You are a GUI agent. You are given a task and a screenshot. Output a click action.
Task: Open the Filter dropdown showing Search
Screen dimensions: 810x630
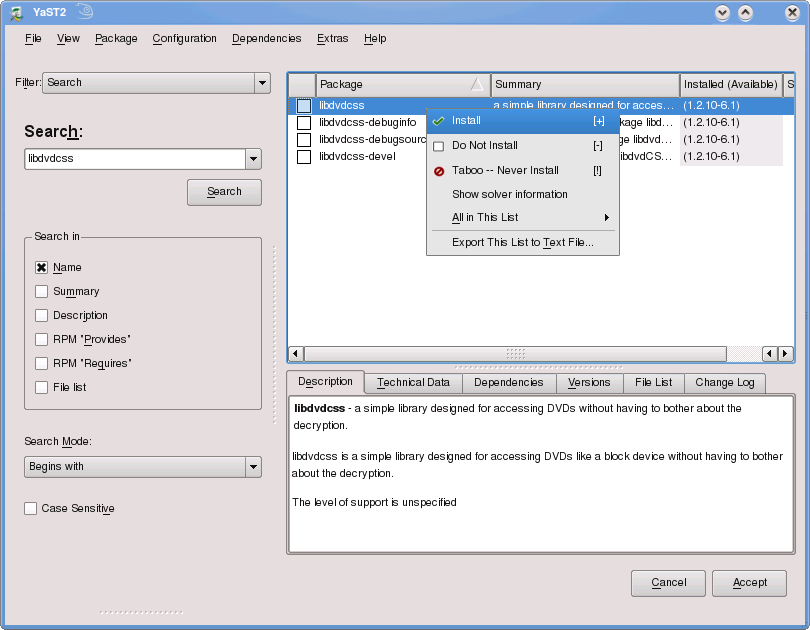[x=156, y=83]
